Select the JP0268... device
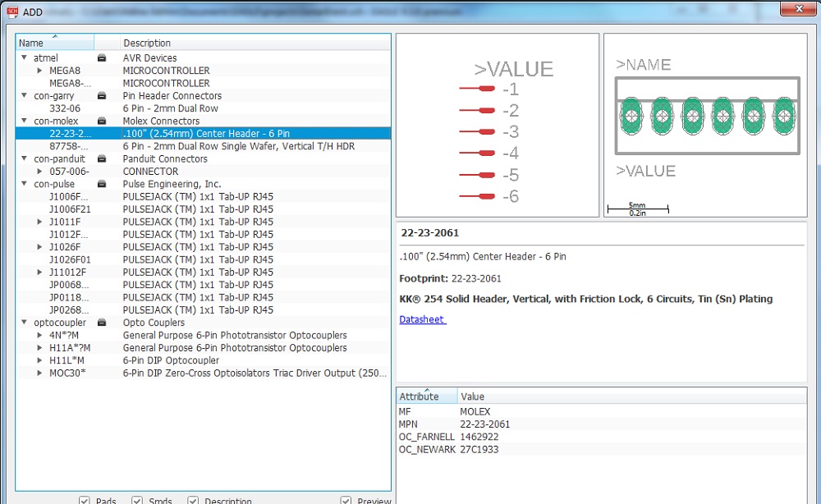 pos(203,309)
